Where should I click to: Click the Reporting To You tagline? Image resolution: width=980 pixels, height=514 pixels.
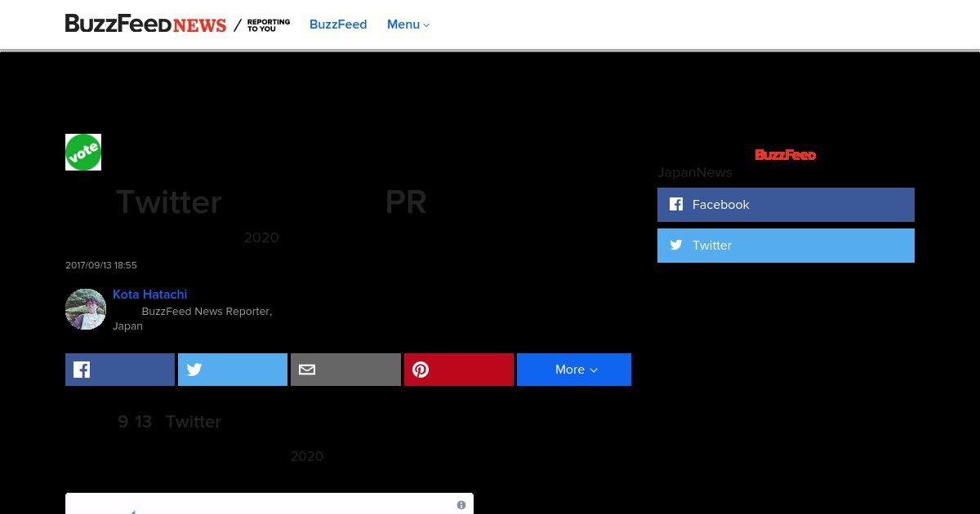tap(269, 25)
